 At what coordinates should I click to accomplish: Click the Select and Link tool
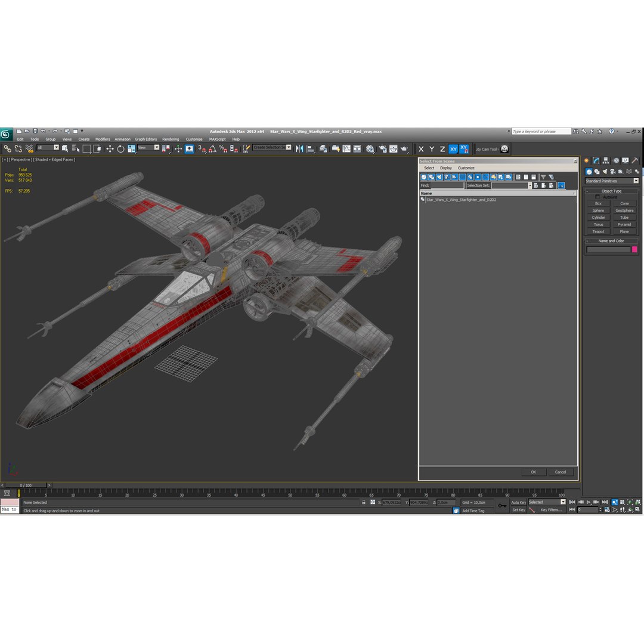[7, 148]
